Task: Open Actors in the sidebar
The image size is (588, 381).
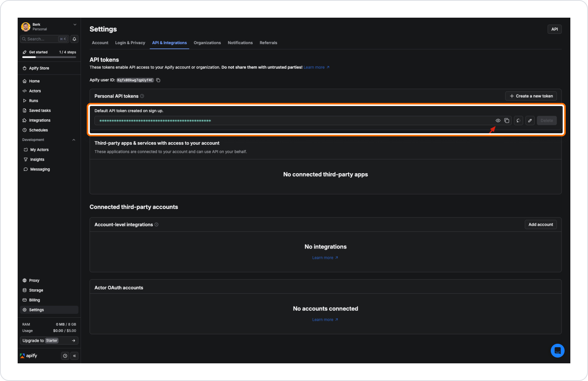Action: click(x=49, y=91)
